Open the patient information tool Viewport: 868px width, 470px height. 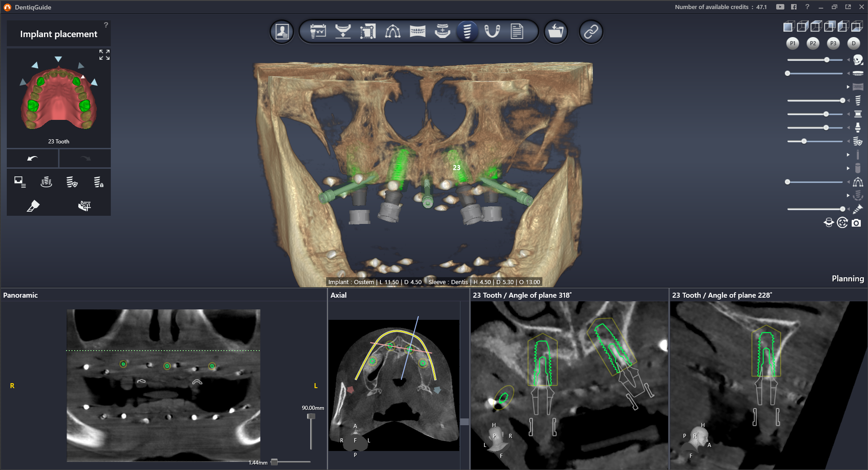pyautogui.click(x=281, y=31)
